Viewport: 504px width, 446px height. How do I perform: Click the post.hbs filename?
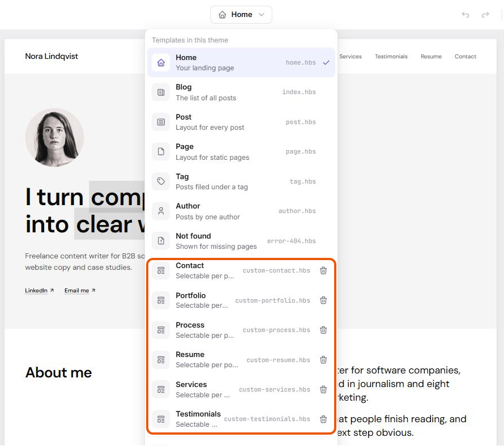(x=301, y=122)
